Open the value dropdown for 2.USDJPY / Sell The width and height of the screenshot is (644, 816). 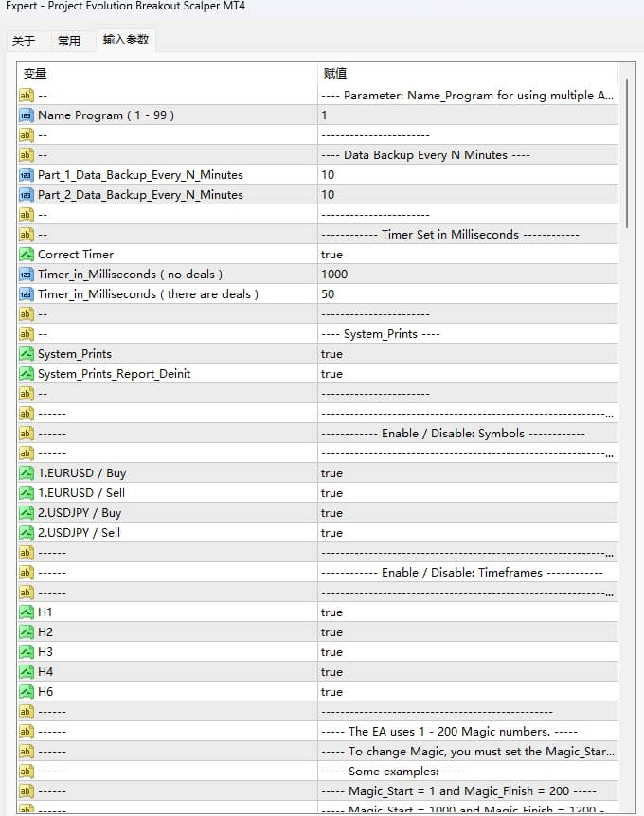pos(426,532)
